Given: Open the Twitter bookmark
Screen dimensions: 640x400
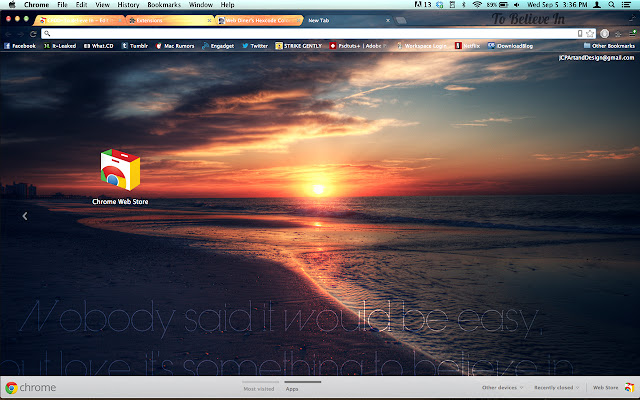Looking at the screenshot, I should click(x=255, y=46).
